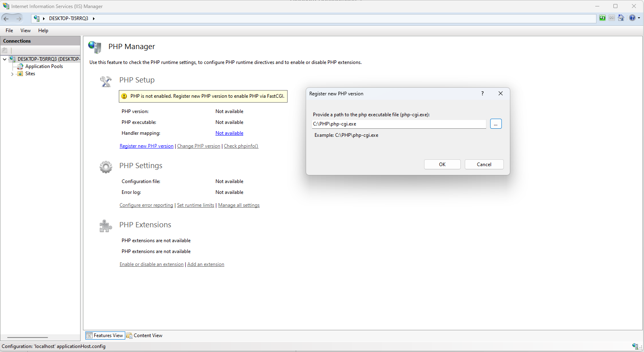644x352 pixels.
Task: Click Add an extension link
Action: pyautogui.click(x=206, y=264)
